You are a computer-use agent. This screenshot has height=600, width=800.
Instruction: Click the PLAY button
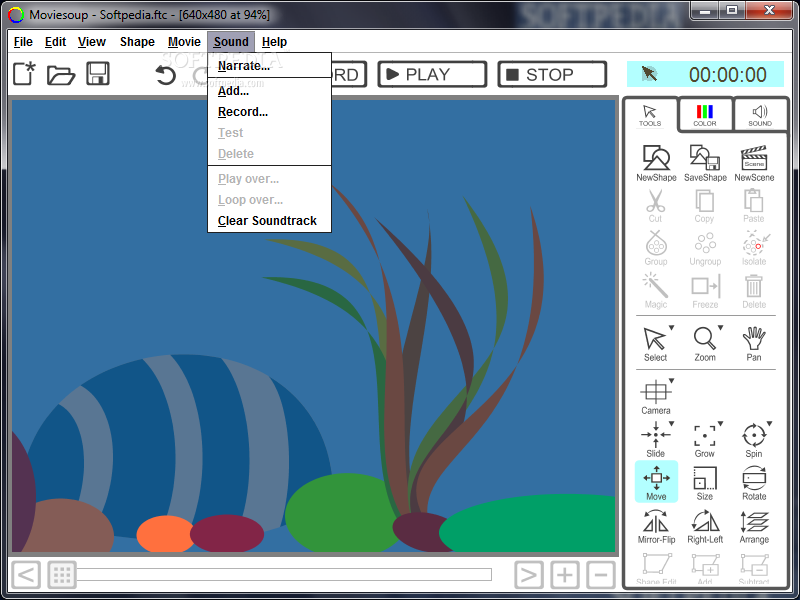(x=432, y=74)
